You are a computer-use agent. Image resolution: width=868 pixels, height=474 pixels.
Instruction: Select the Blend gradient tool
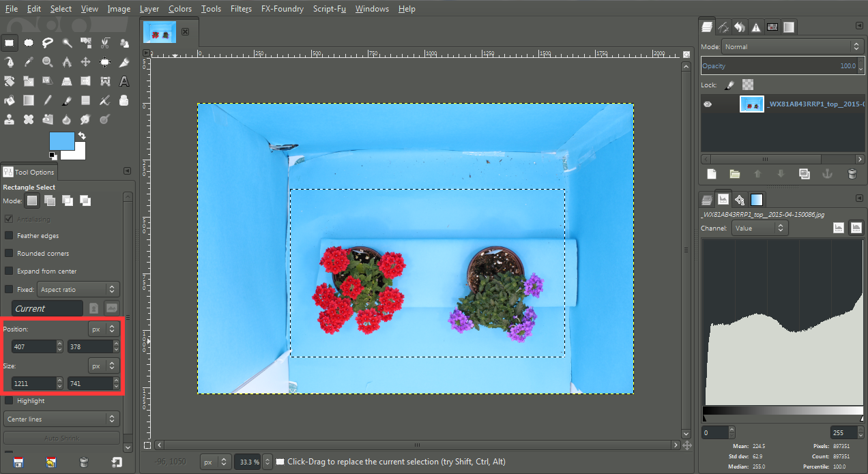coord(29,100)
